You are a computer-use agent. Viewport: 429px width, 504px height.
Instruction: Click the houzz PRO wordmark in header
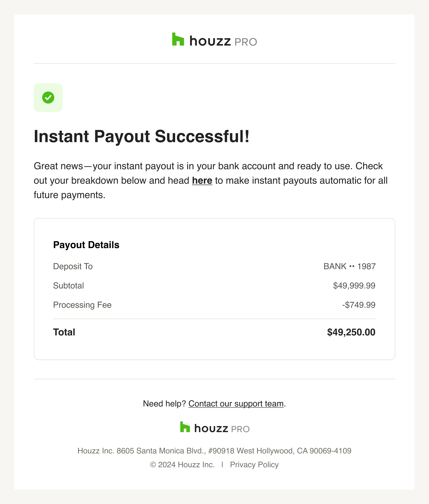223,41
